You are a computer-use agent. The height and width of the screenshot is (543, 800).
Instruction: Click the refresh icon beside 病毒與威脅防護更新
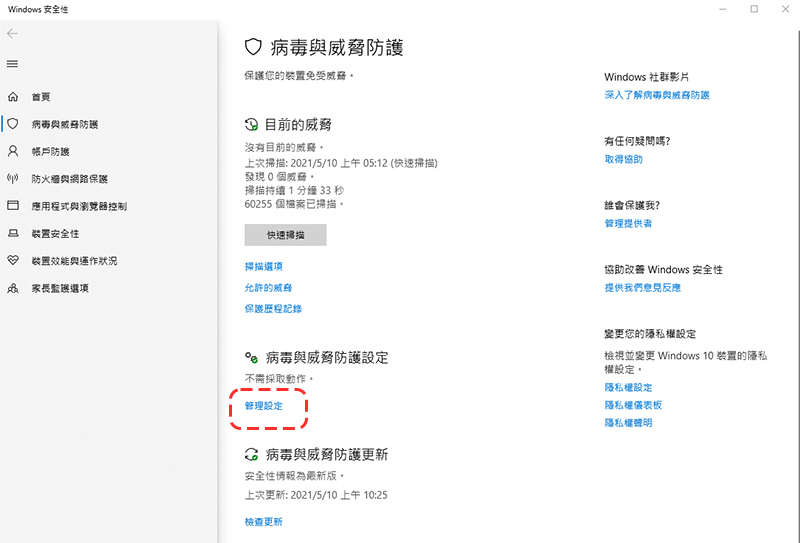click(x=252, y=454)
